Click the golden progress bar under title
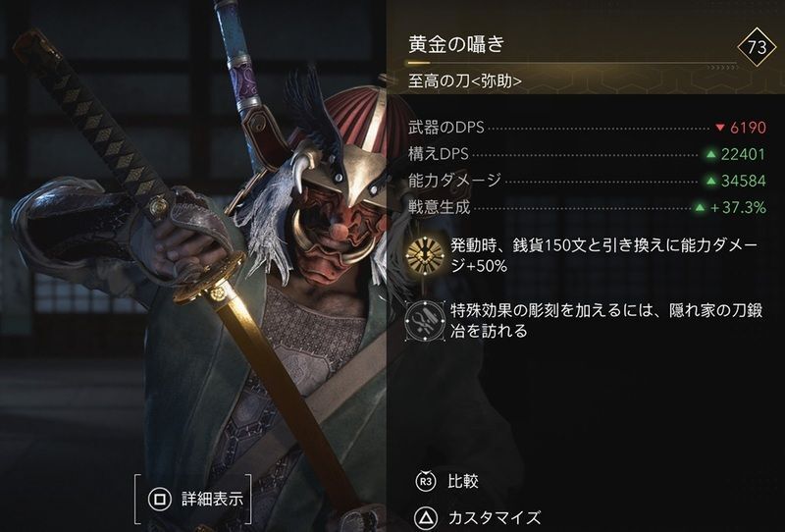Image resolution: width=785 pixels, height=532 pixels. tap(572, 64)
